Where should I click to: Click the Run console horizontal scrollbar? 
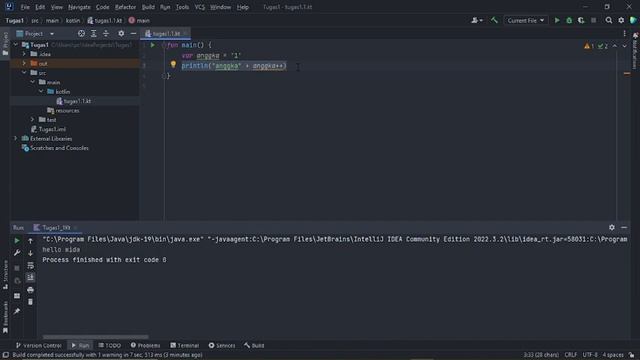click(96, 337)
